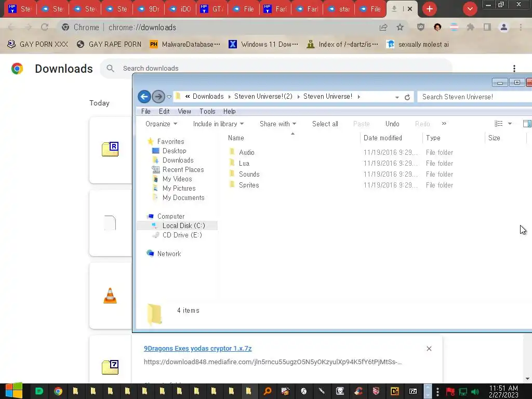Viewport: 532px width, 399px height.
Task: Open the uBlock shield extension icon
Action: click(x=421, y=27)
